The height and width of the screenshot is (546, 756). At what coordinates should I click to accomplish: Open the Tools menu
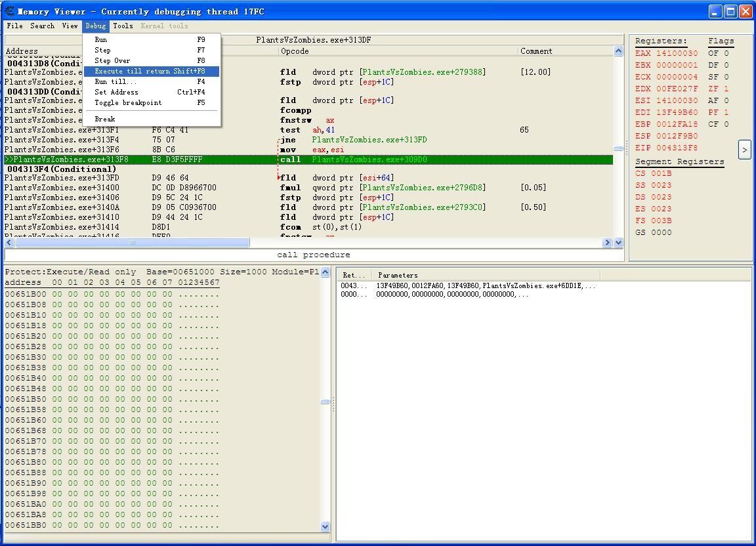tap(123, 26)
